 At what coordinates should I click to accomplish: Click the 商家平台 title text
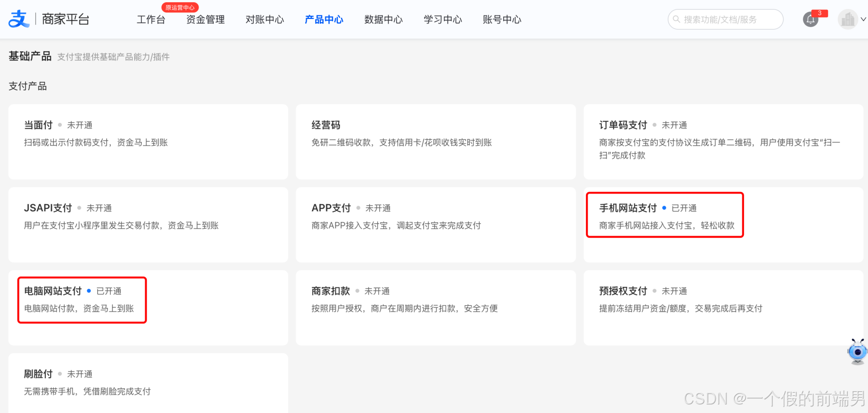click(x=66, y=19)
